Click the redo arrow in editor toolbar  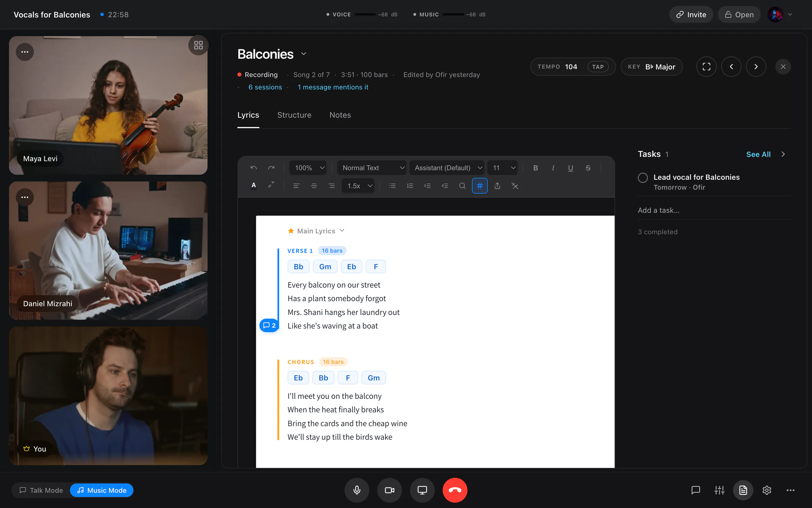click(271, 168)
